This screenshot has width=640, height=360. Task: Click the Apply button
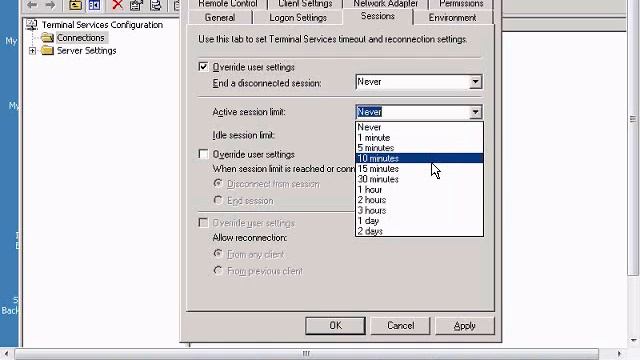click(464, 326)
